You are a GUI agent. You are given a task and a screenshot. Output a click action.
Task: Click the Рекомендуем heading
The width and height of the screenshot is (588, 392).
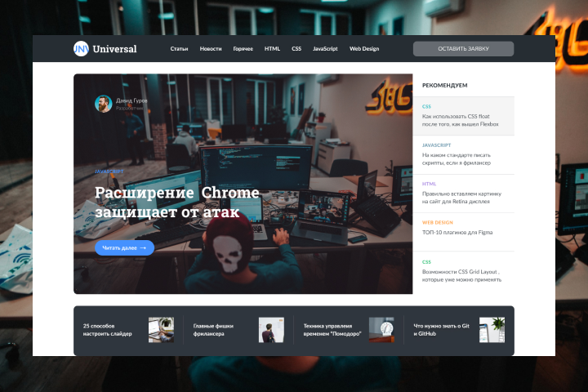445,86
